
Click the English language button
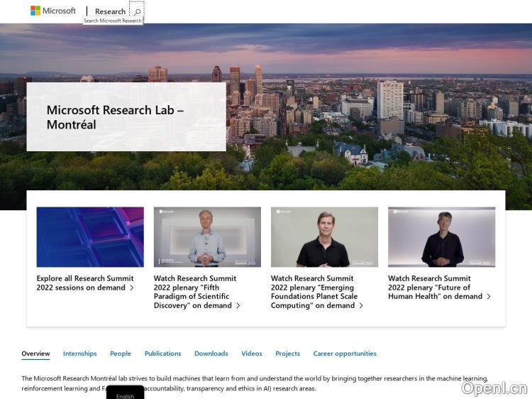pyautogui.click(x=126, y=394)
